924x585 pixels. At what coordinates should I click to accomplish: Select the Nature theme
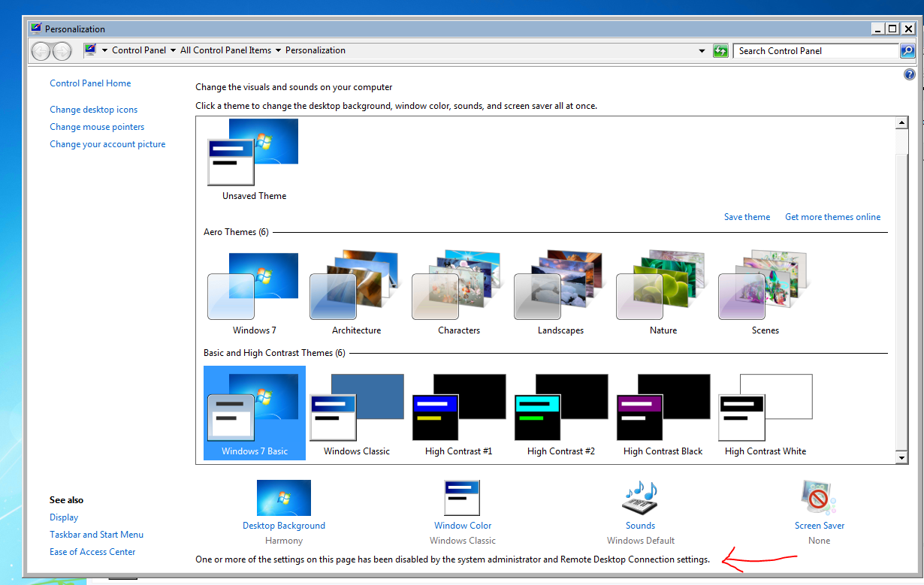click(x=663, y=294)
